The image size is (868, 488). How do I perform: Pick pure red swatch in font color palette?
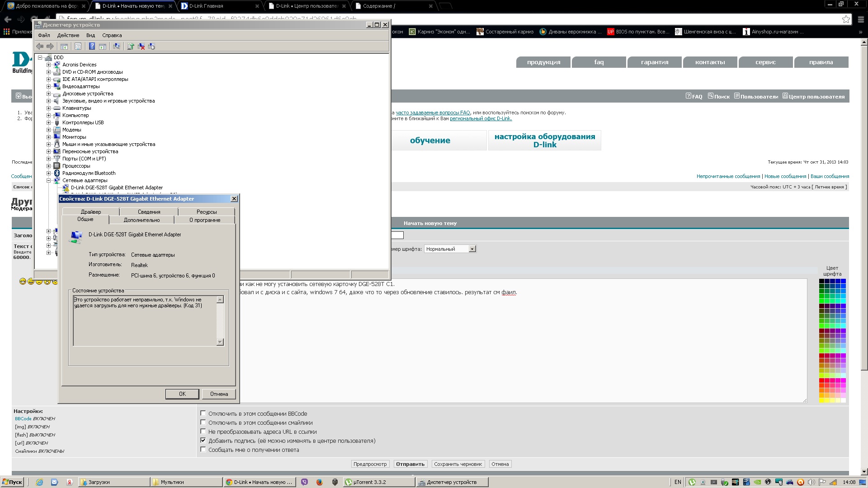[x=821, y=380]
